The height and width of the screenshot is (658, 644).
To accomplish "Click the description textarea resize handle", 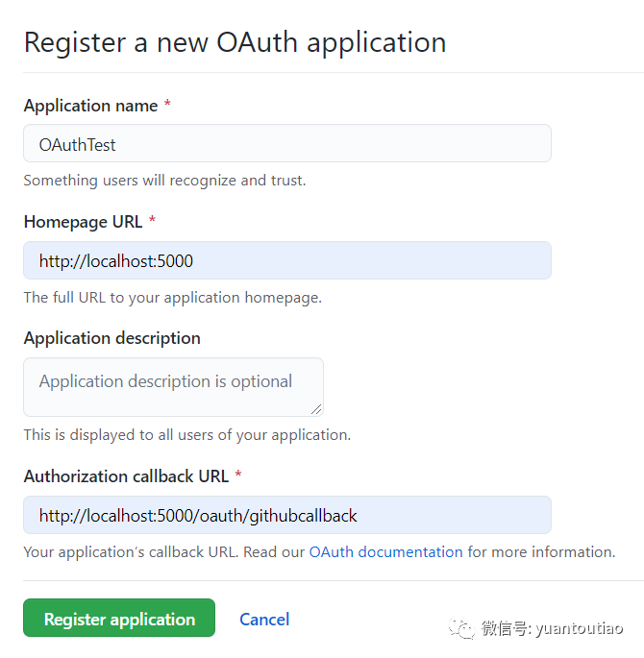I will (316, 409).
